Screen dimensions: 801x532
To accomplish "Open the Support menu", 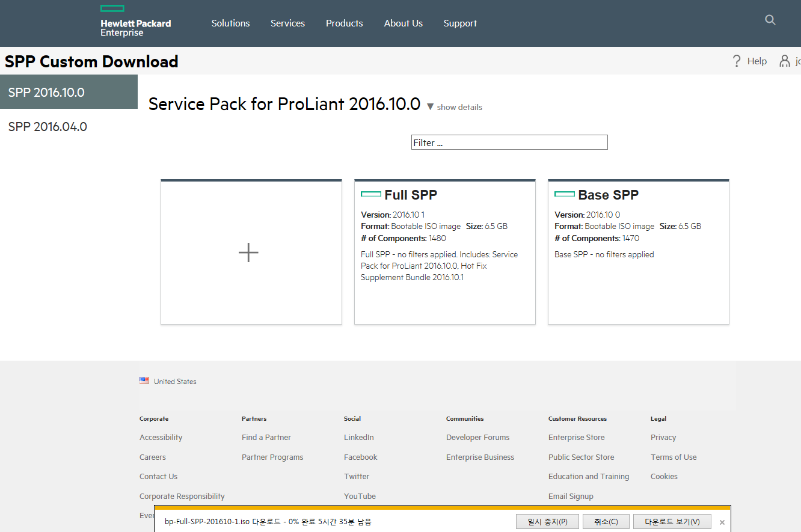I will pyautogui.click(x=460, y=23).
